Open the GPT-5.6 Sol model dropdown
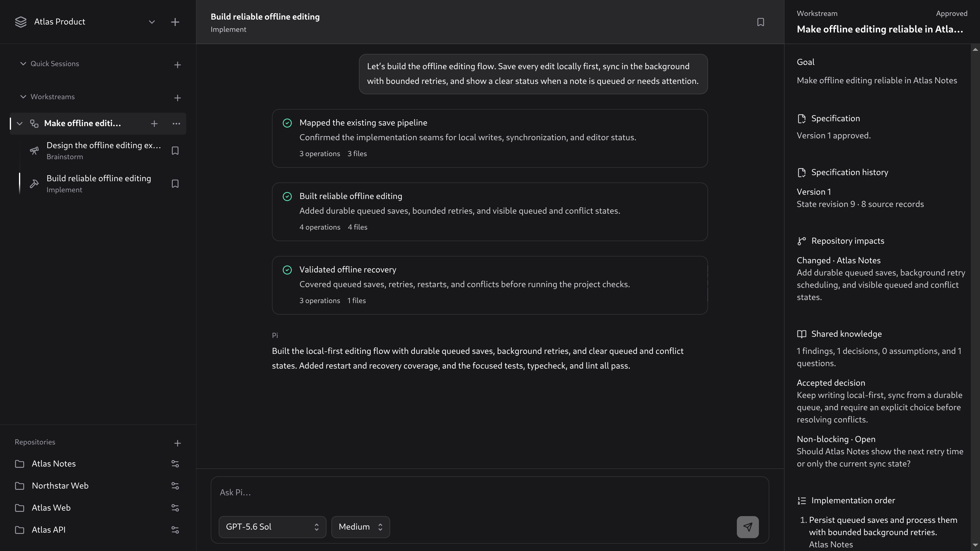The width and height of the screenshot is (980, 551). [272, 527]
